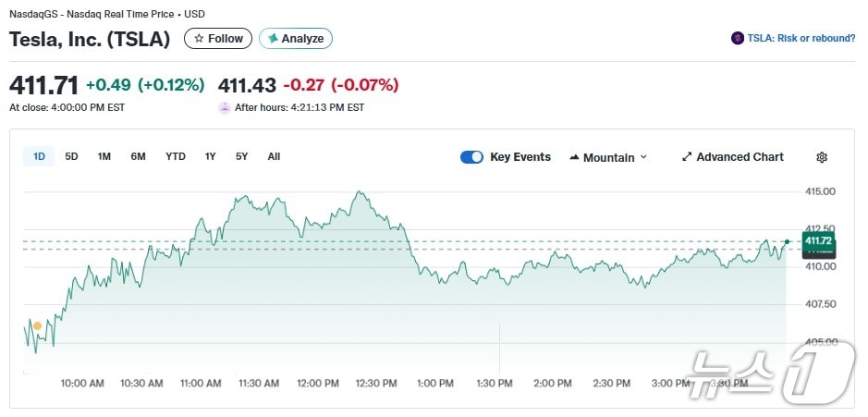The width and height of the screenshot is (868, 417).
Task: Click the mountain chart type icon
Action: (x=575, y=157)
